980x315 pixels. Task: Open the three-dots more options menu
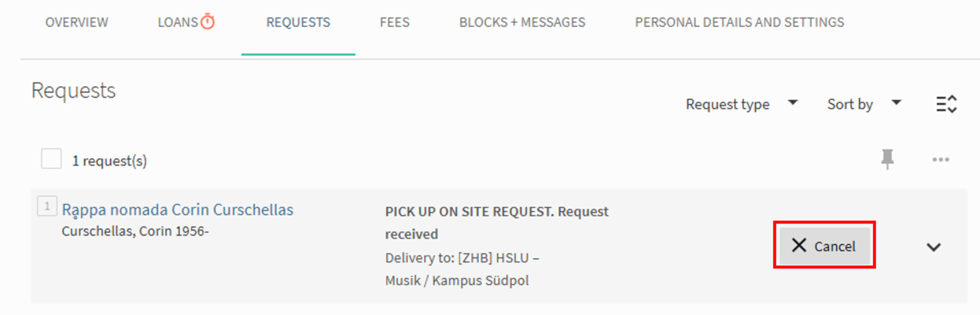point(941,160)
